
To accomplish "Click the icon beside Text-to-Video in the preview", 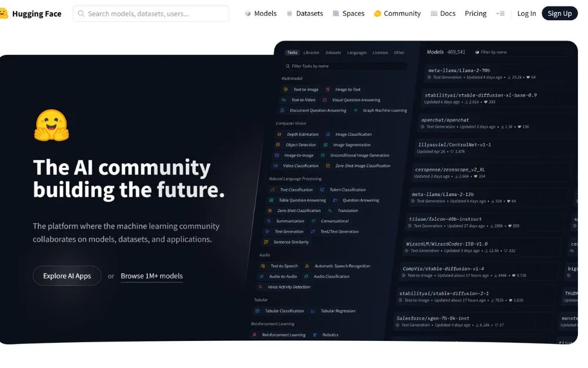I will pos(284,100).
